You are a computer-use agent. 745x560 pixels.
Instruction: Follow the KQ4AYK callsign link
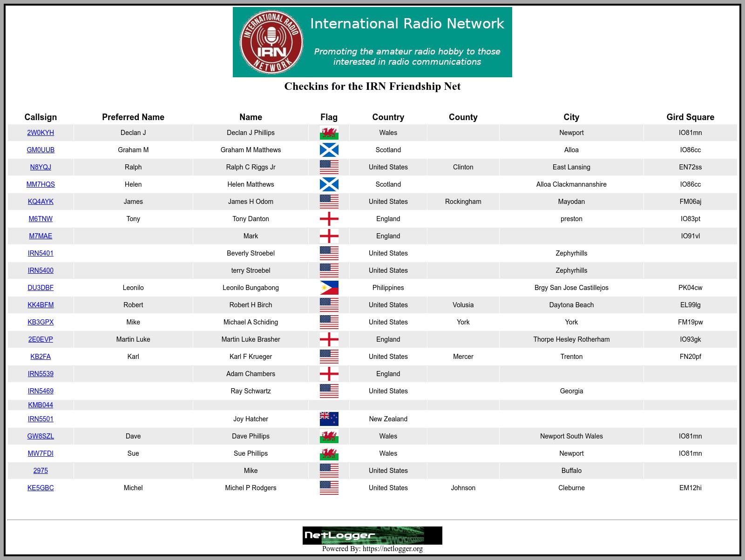pos(41,202)
